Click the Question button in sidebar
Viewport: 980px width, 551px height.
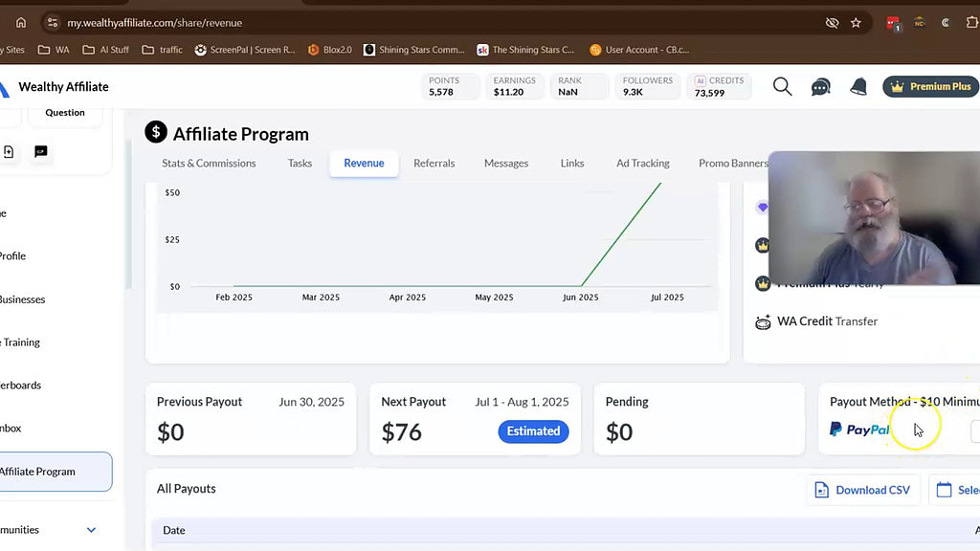65,113
